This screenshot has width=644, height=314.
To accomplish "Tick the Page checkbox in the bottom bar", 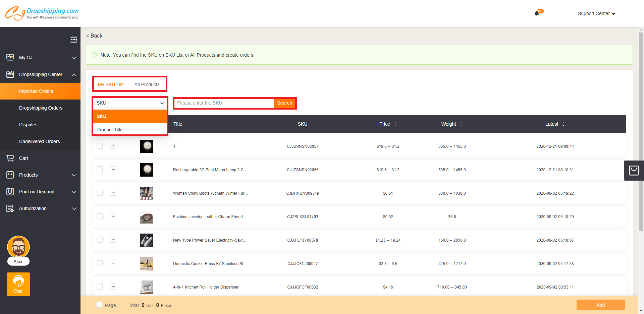I will click(x=99, y=304).
